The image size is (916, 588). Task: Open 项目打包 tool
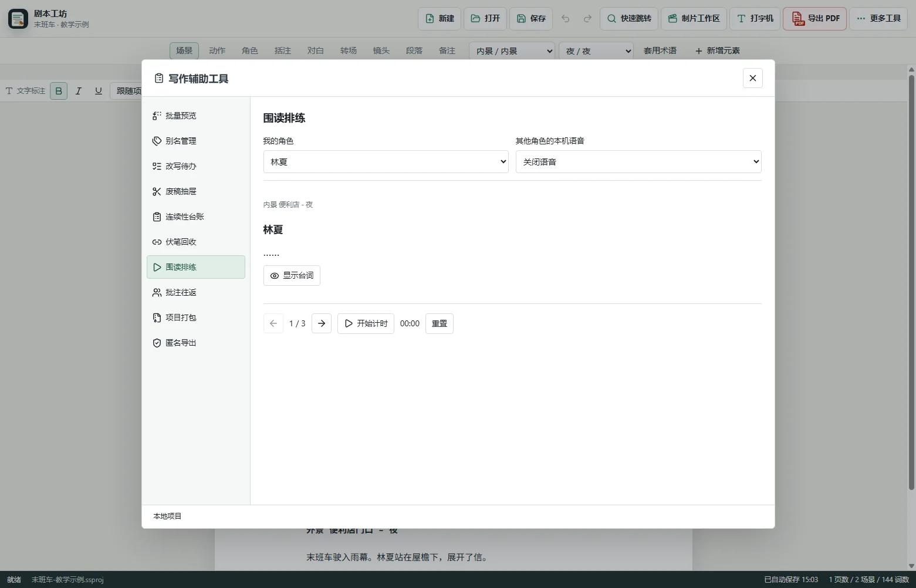pos(195,317)
